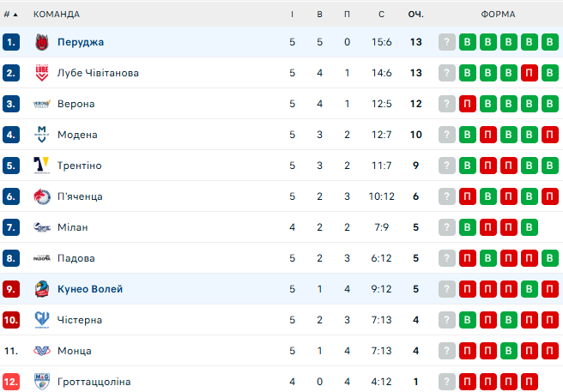
Task: Click Гроттаццоліна's gray question mark badge
Action: pyautogui.click(x=446, y=382)
